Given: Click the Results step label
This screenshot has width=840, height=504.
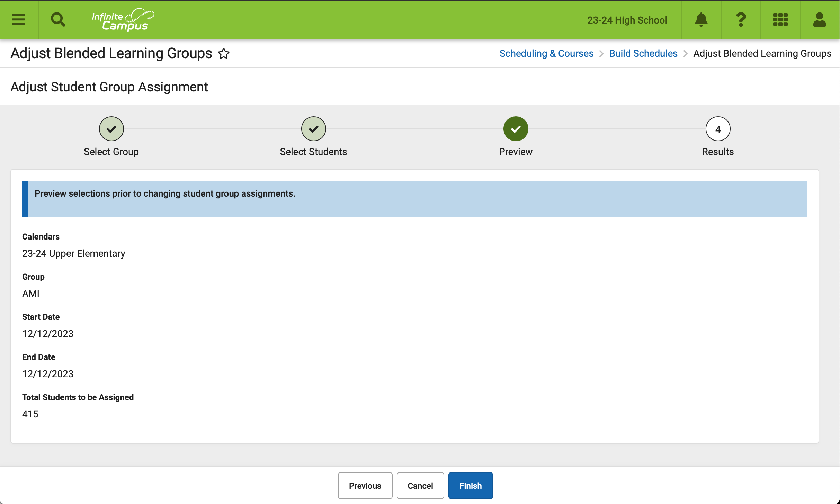Looking at the screenshot, I should click(x=718, y=152).
